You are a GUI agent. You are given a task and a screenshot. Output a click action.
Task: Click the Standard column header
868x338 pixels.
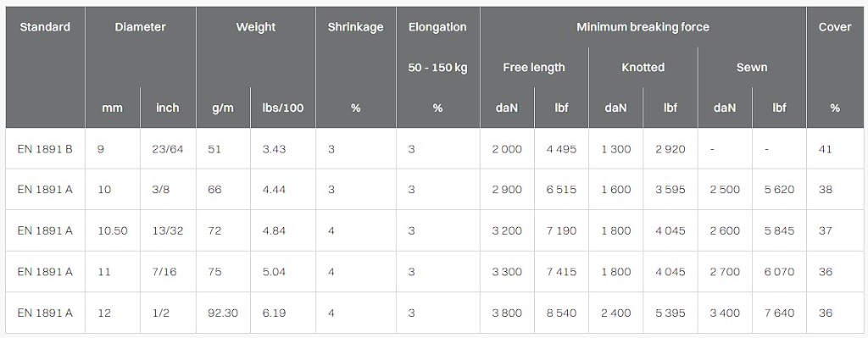pos(45,27)
